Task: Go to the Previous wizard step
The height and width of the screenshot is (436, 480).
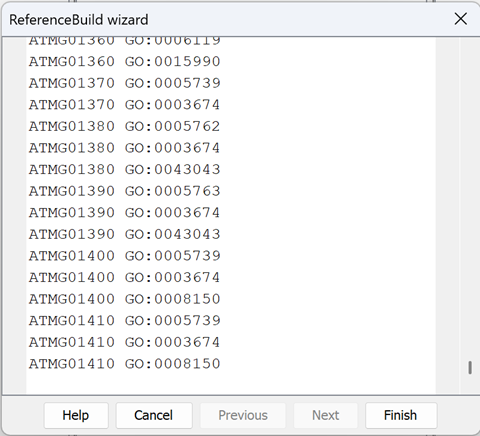Action: [243, 415]
